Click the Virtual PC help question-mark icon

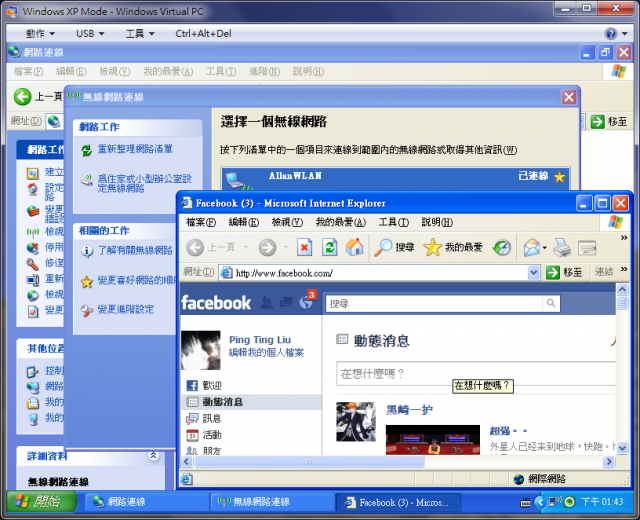tap(611, 33)
